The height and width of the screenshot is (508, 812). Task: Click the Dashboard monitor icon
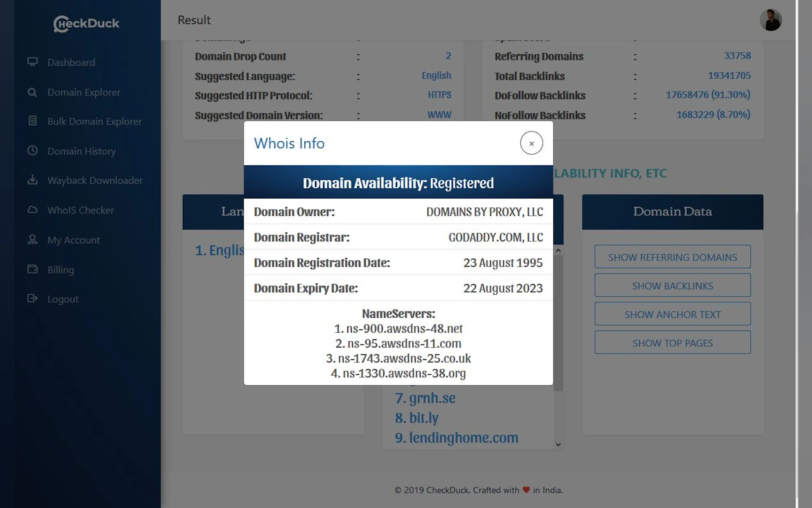click(x=33, y=62)
